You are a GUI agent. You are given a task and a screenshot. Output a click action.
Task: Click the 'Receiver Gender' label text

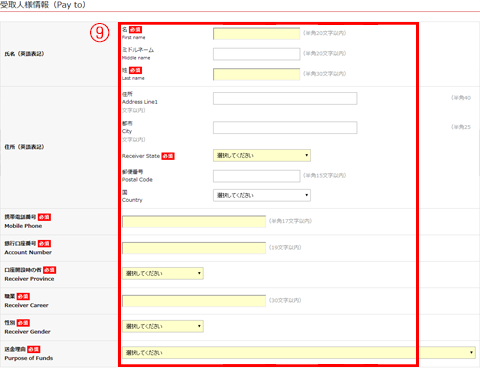tap(27, 332)
